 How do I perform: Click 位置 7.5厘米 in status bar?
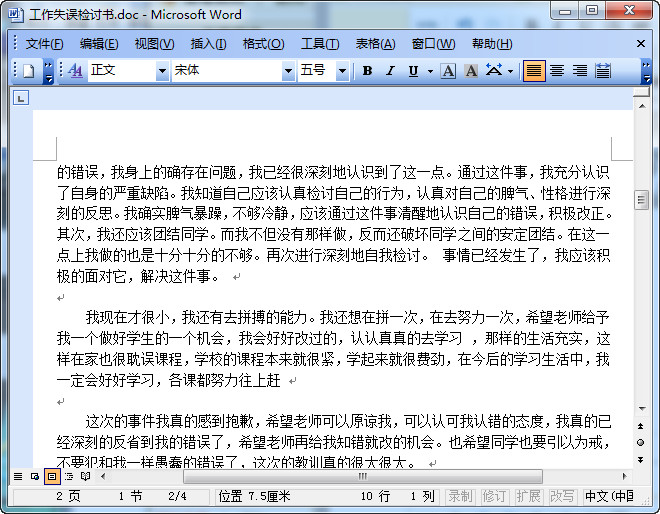coord(254,496)
